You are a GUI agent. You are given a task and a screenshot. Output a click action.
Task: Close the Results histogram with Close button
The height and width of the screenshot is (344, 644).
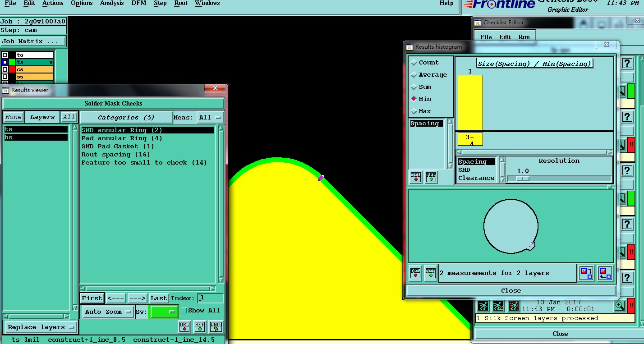point(511,291)
